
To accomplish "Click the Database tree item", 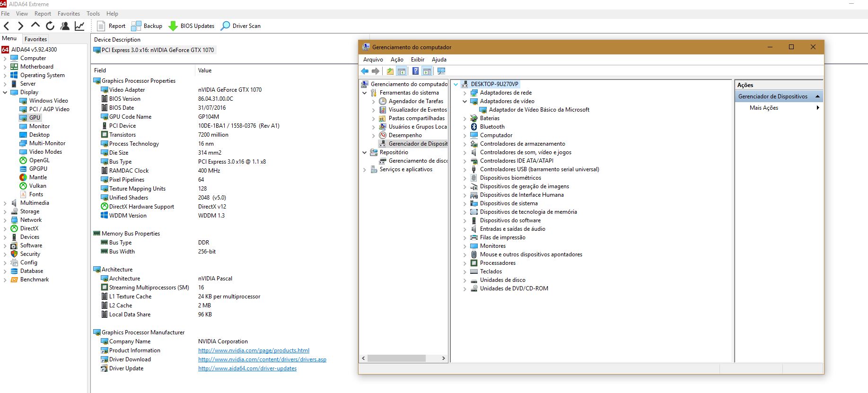I will [x=31, y=271].
